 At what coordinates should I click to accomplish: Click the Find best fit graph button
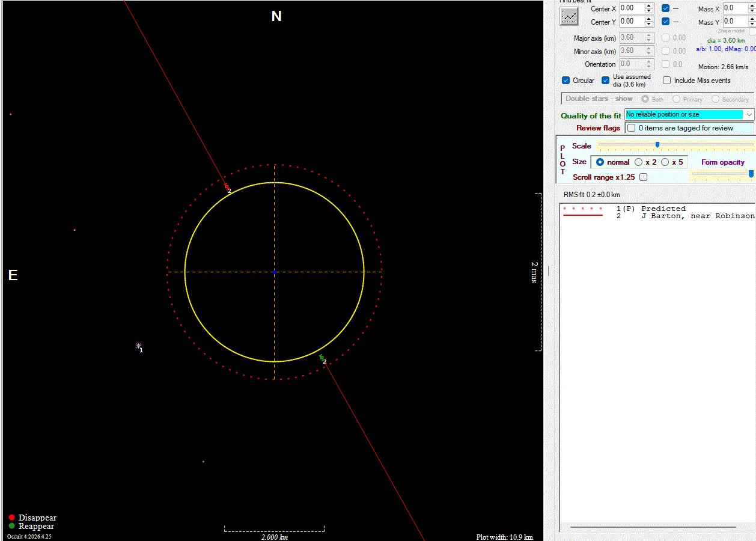569,16
